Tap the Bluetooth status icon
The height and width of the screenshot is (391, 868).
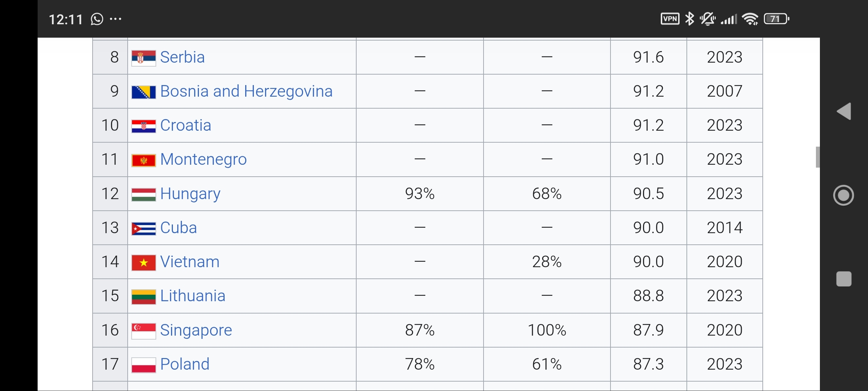(x=690, y=19)
